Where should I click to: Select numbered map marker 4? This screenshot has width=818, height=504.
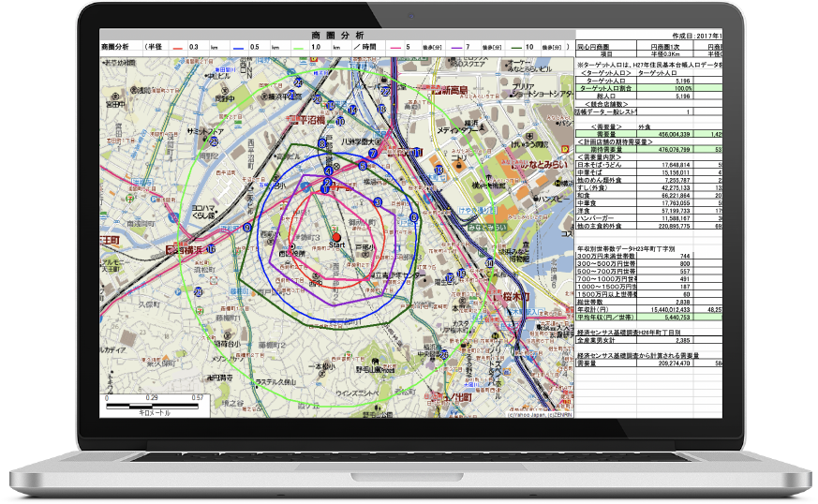(328, 170)
